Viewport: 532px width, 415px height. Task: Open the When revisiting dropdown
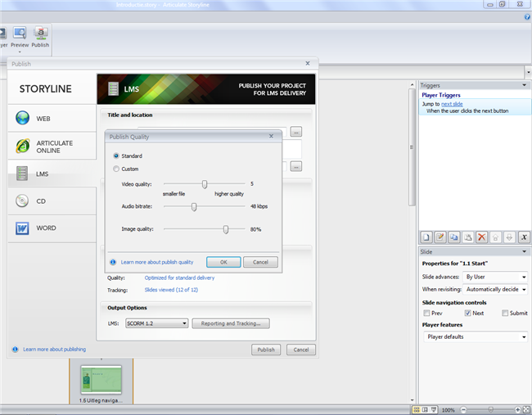496,289
